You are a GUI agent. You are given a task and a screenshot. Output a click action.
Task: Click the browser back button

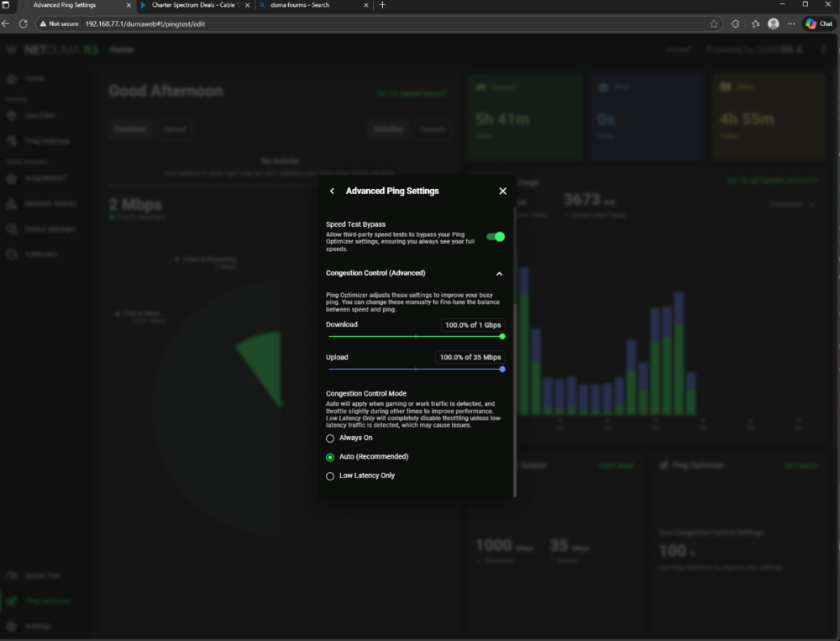click(7, 24)
